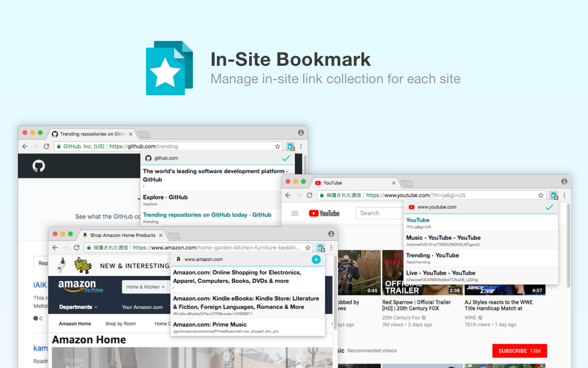The height and width of the screenshot is (368, 588).
Task: Click the YouTube logo in the header
Action: pyautogui.click(x=325, y=213)
